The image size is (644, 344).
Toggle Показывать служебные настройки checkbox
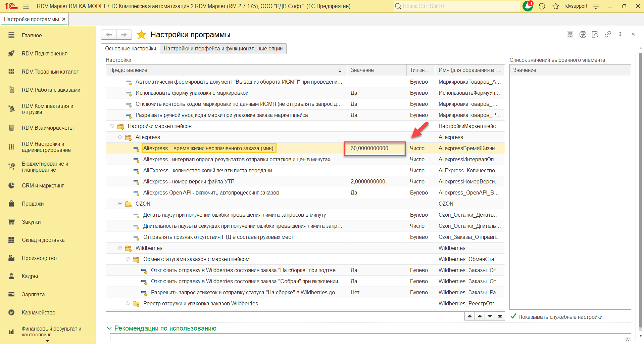(513, 316)
